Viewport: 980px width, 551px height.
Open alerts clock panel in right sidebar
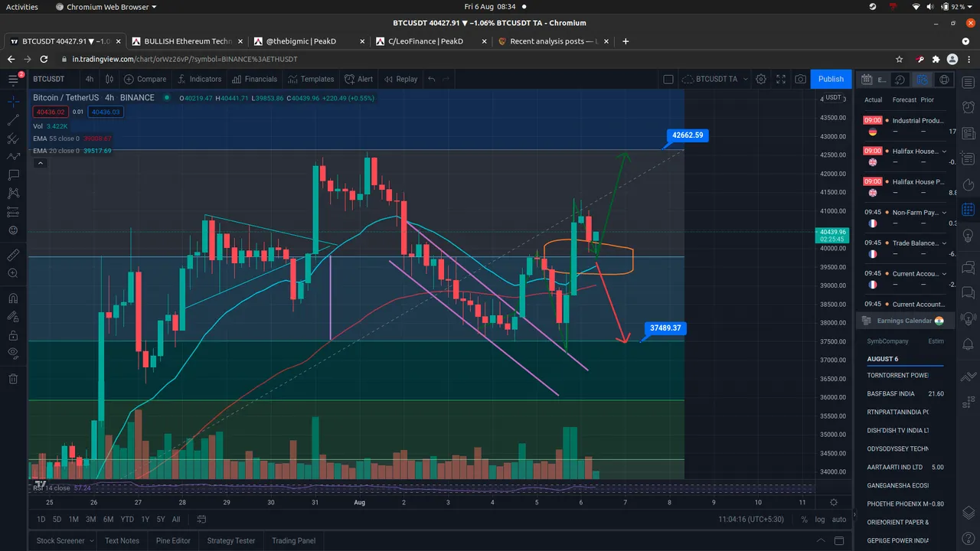(x=968, y=108)
